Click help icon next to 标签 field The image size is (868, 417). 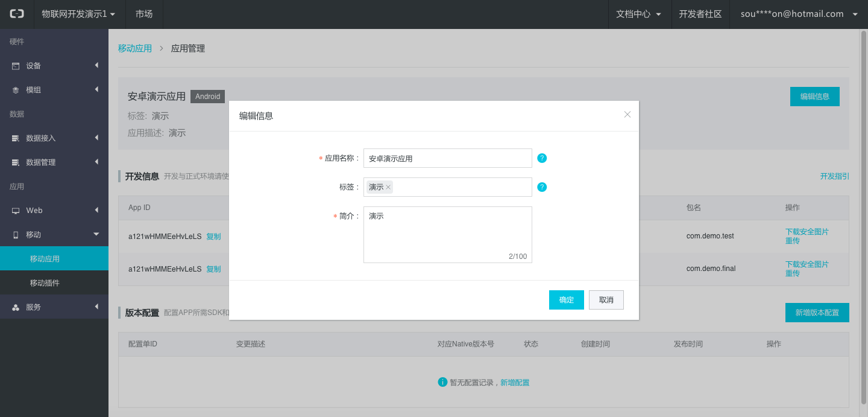(x=542, y=187)
